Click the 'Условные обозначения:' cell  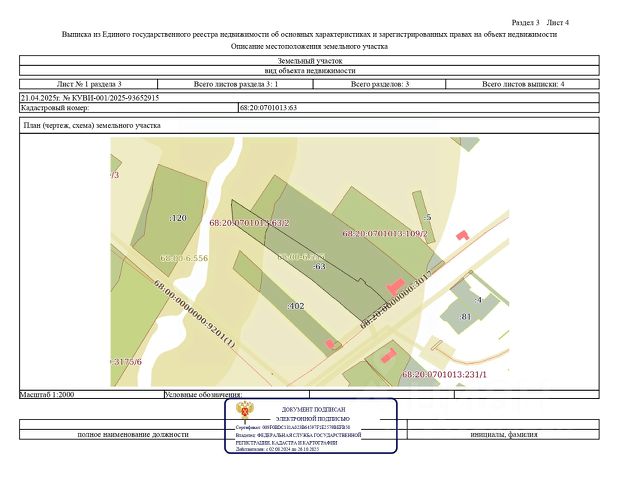point(237,394)
